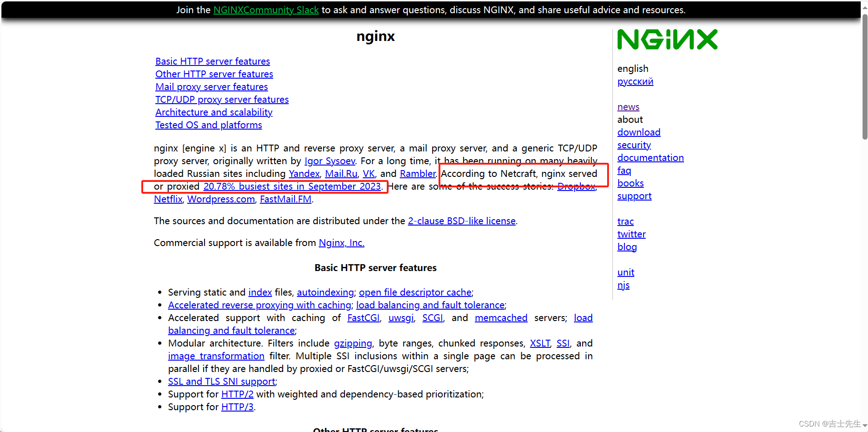Open the Netflix success story link

pos(168,199)
